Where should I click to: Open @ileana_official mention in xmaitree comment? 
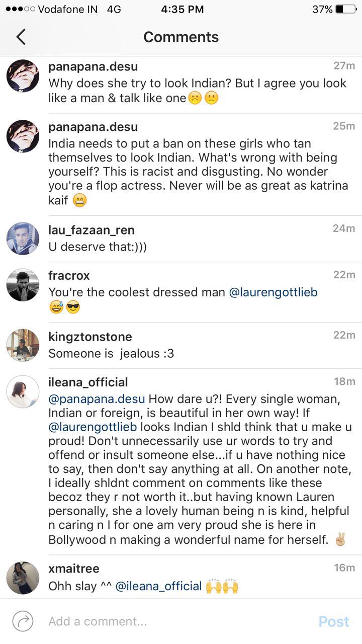(158, 586)
